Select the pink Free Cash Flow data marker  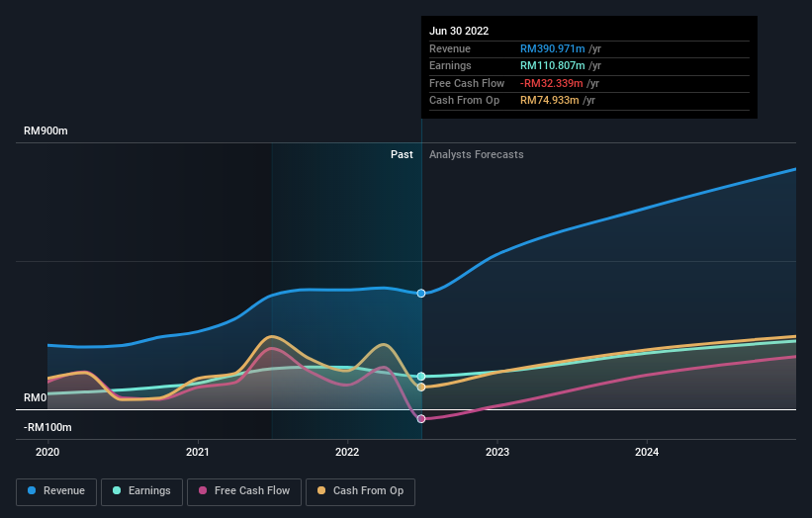pyautogui.click(x=421, y=418)
